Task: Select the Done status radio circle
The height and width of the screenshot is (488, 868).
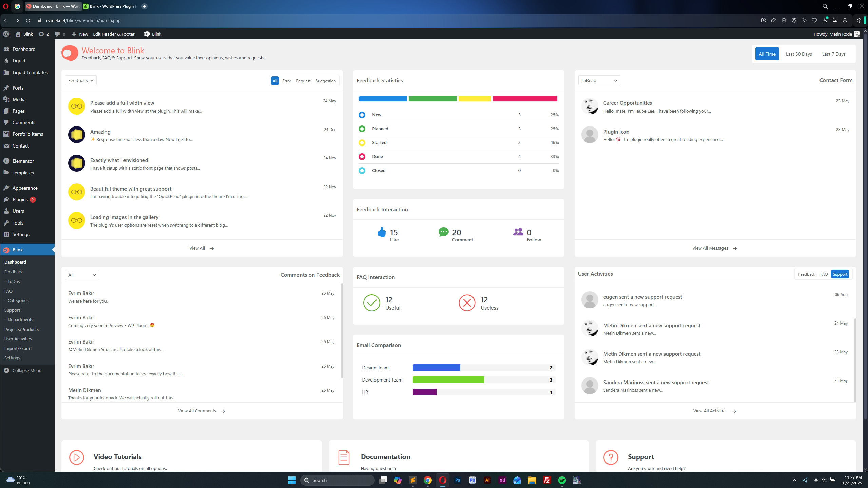Action: coord(362,157)
